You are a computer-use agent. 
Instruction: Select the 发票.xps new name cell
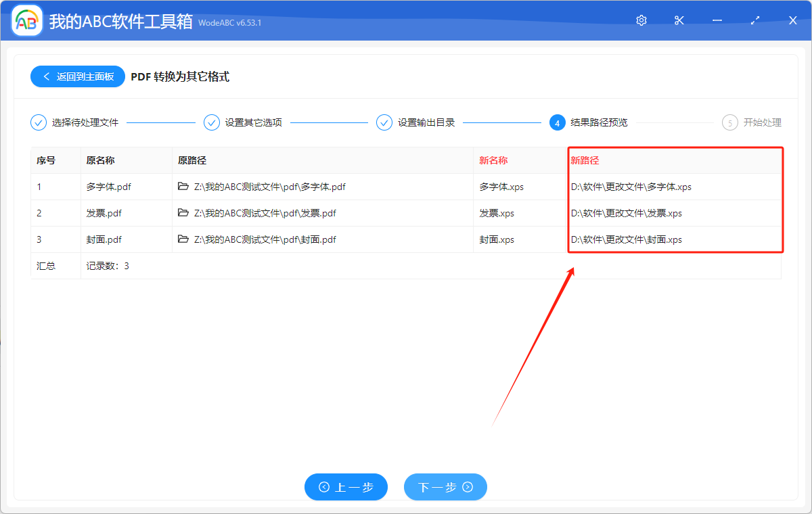click(498, 213)
